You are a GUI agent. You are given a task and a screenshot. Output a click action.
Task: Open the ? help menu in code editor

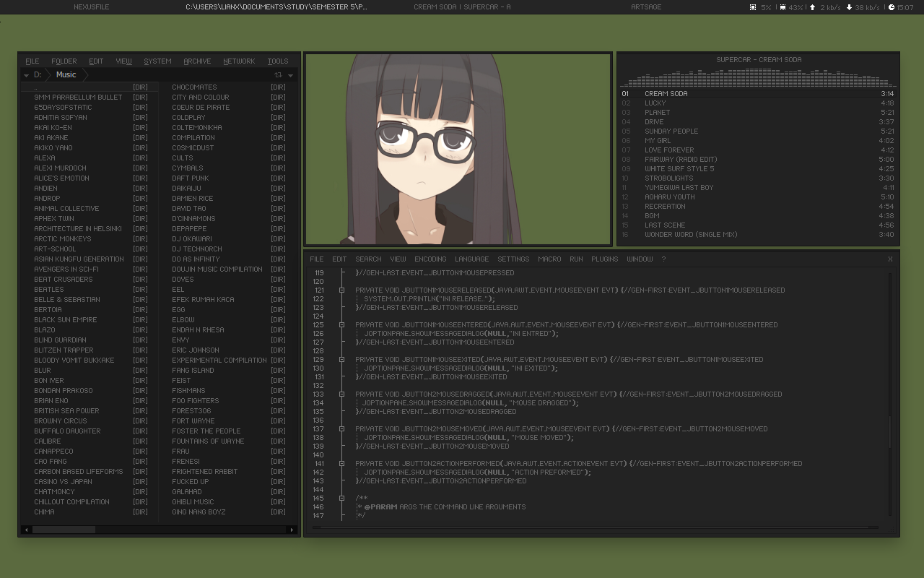tap(663, 259)
